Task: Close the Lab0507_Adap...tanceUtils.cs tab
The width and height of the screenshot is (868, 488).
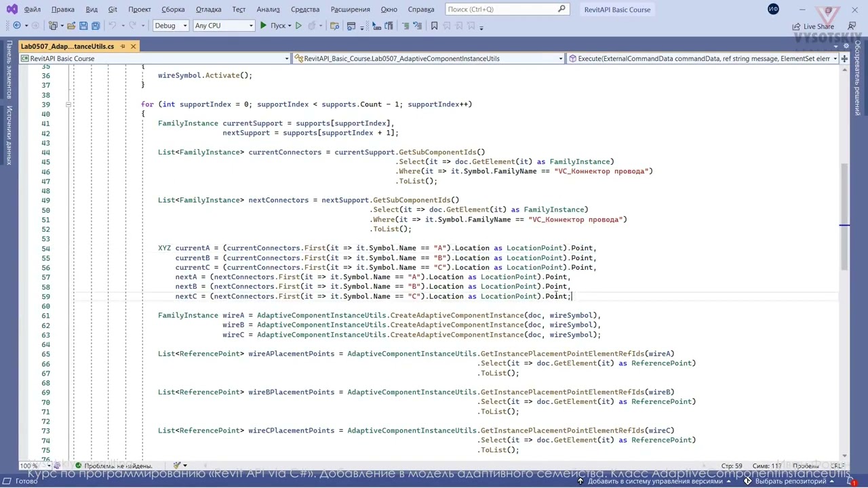Action: pyautogui.click(x=133, y=46)
